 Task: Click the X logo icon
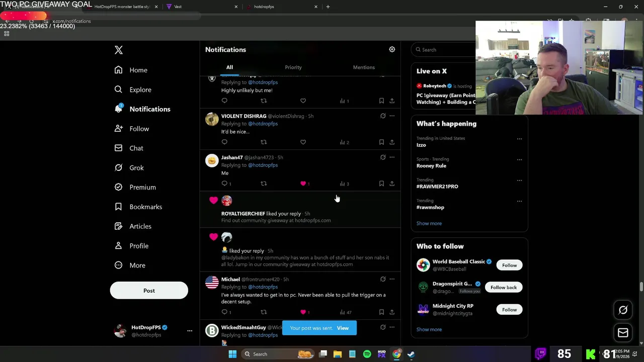(x=119, y=50)
